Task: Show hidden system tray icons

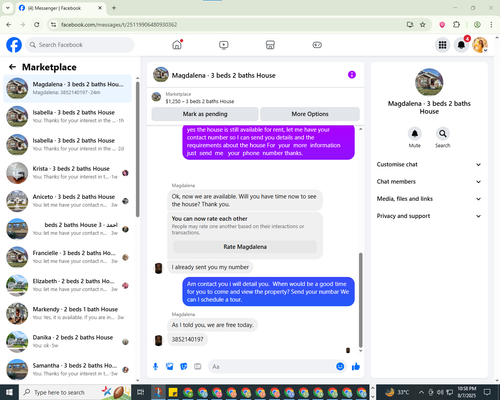Action: (421, 392)
